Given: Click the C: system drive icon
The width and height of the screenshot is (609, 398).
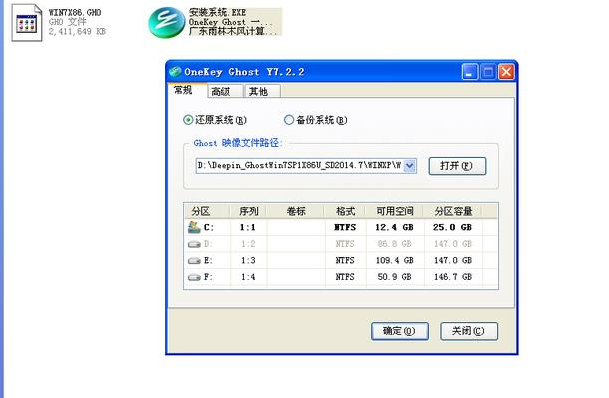Looking at the screenshot, I should coord(194,227).
